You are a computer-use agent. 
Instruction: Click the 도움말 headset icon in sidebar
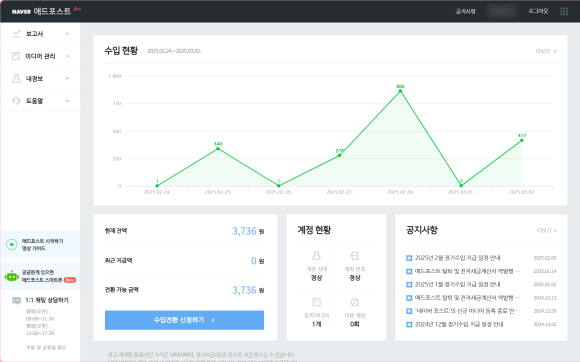pos(16,101)
